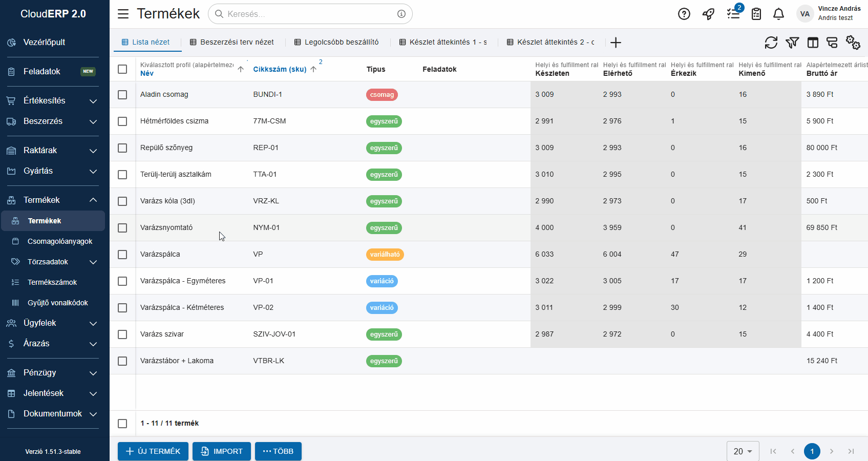
Task: Add a new view with plus icon
Action: [x=616, y=43]
